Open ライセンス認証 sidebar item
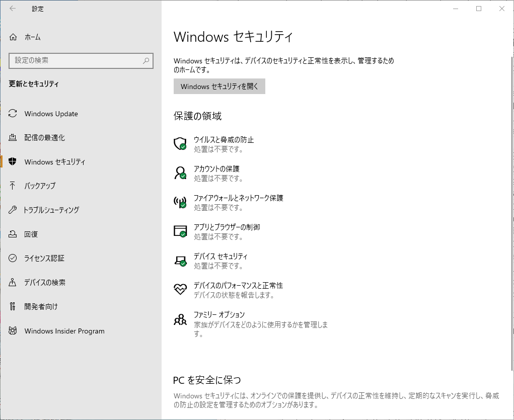This screenshot has width=514, height=420. pyautogui.click(x=81, y=258)
